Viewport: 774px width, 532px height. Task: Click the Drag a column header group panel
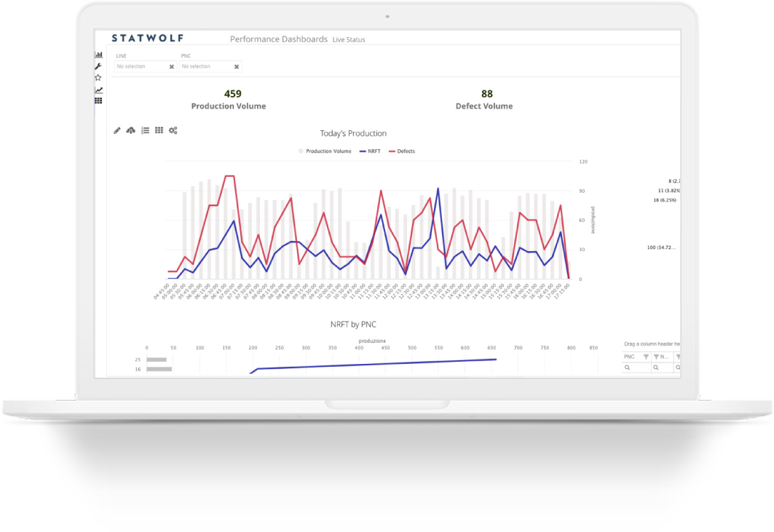pyautogui.click(x=652, y=344)
